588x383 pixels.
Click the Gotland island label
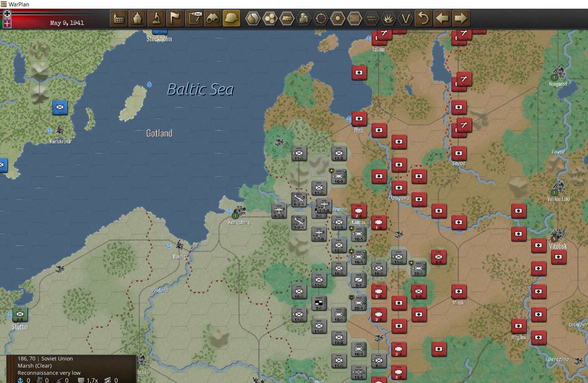point(159,133)
